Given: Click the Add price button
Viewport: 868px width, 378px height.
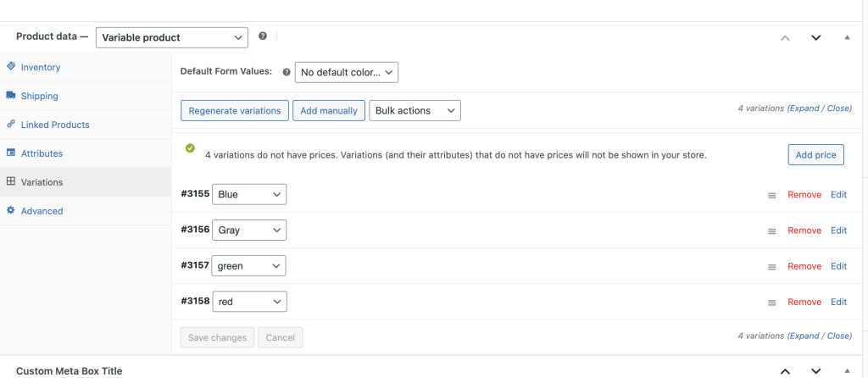Looking at the screenshot, I should pyautogui.click(x=815, y=155).
